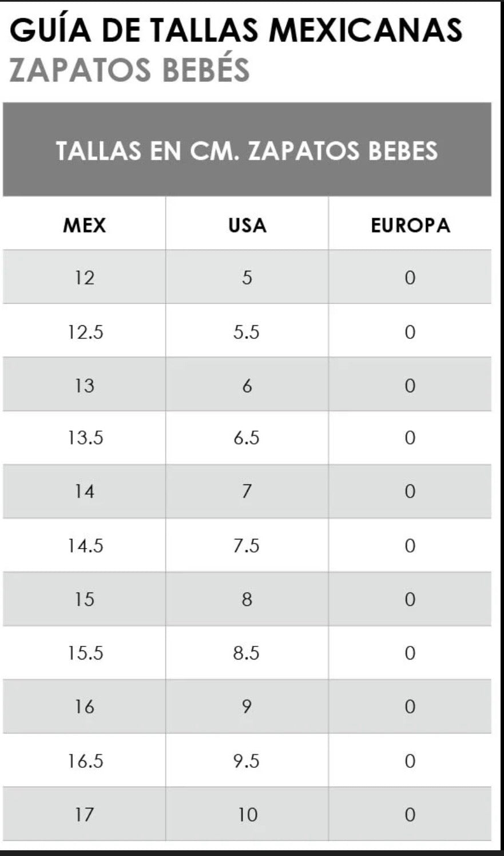This screenshot has width=504, height=856.
Task: Click the EUROPA value in the MEX 12 row
Action: pos(410,278)
